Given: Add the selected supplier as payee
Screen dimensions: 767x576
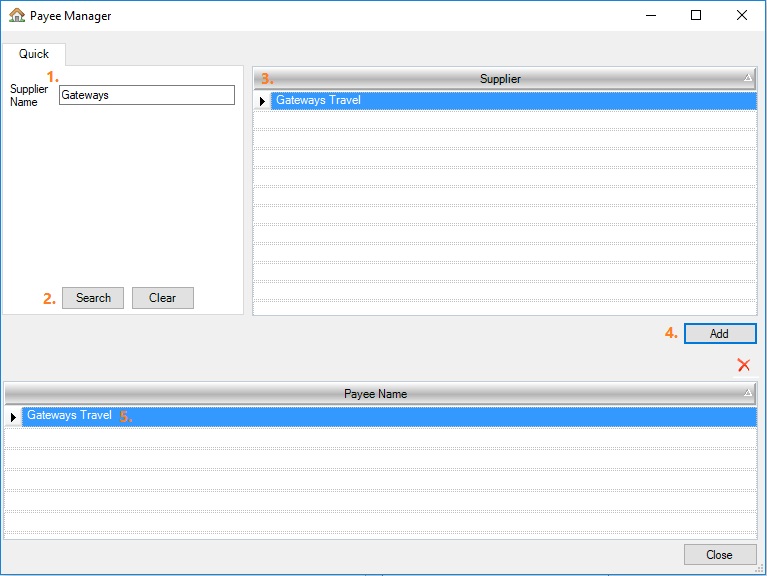Looking at the screenshot, I should click(719, 334).
